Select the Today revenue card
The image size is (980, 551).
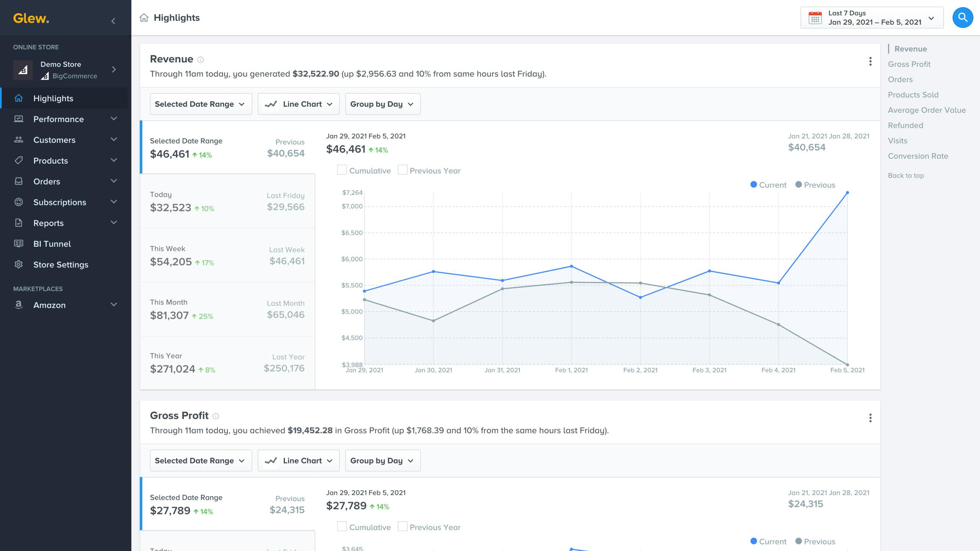pyautogui.click(x=227, y=202)
